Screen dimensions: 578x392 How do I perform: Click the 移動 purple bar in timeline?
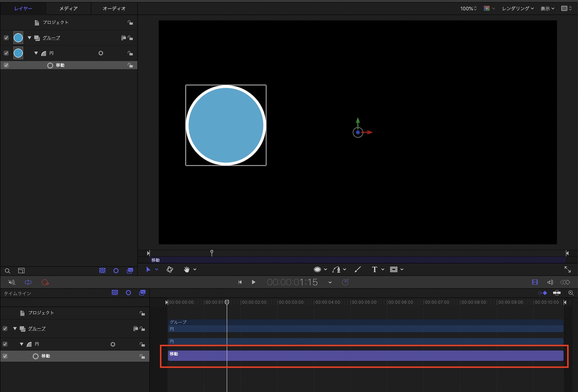[365, 356]
